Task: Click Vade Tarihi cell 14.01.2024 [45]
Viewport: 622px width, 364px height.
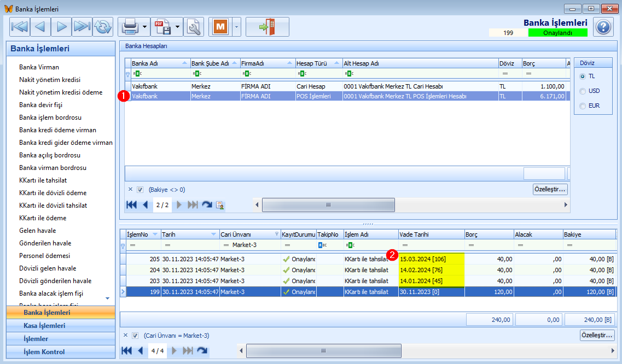Action: (x=432, y=281)
